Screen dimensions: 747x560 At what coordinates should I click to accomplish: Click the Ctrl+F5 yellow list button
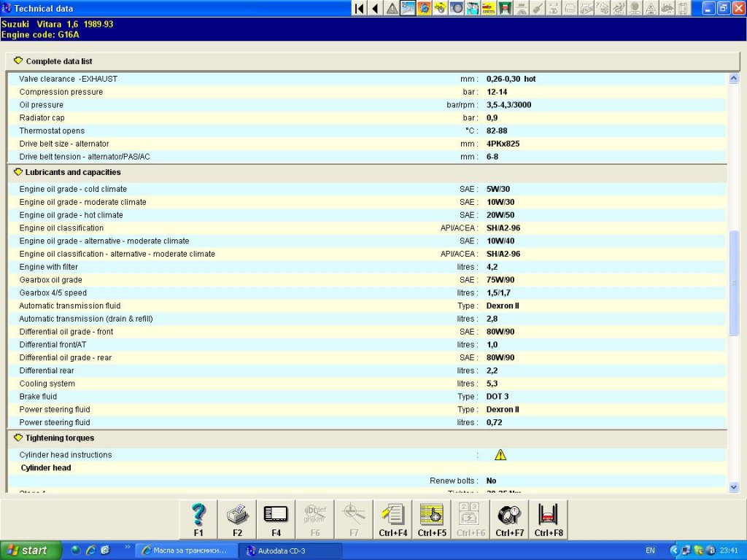(x=431, y=519)
